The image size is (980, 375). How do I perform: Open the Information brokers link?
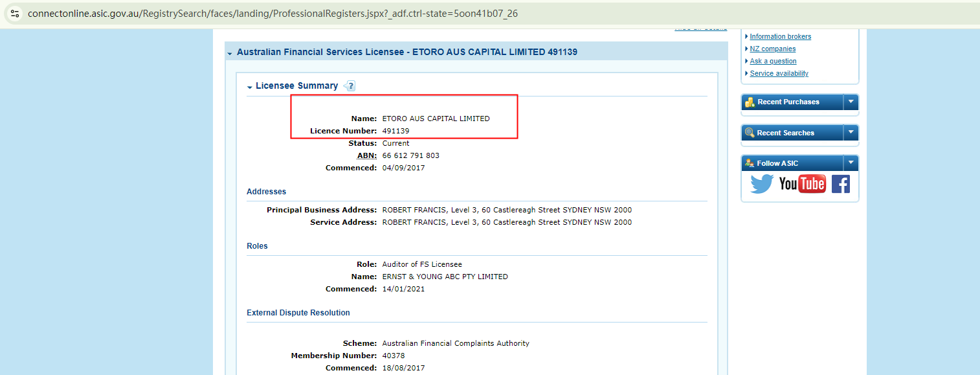click(x=780, y=36)
